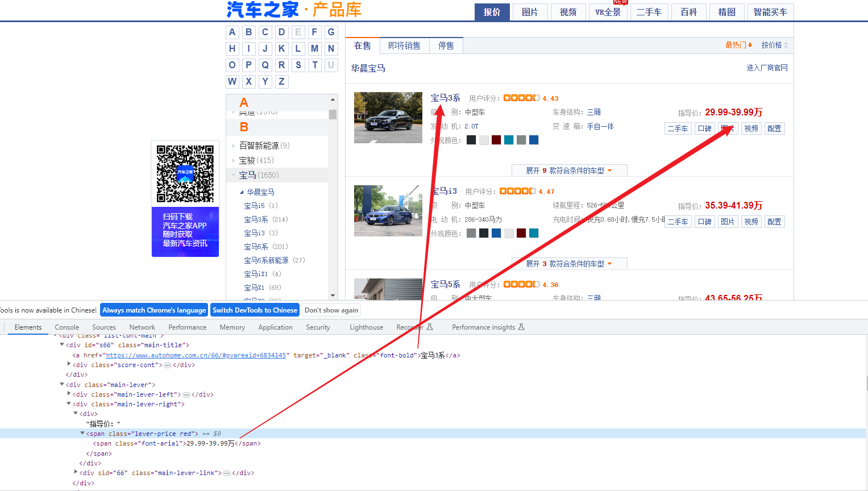Viewport: 868px width, 491px height.
Task: Select 宝马5系新能源 in brand tree
Action: click(x=274, y=260)
